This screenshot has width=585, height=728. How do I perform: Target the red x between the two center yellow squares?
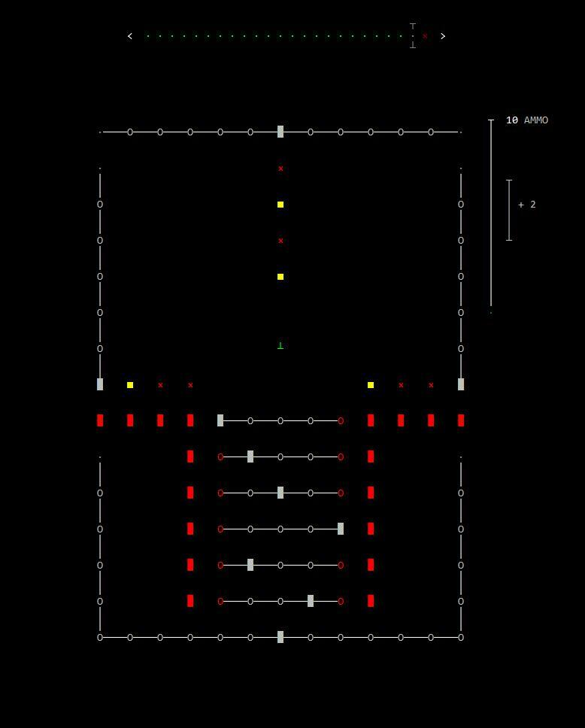pos(280,241)
